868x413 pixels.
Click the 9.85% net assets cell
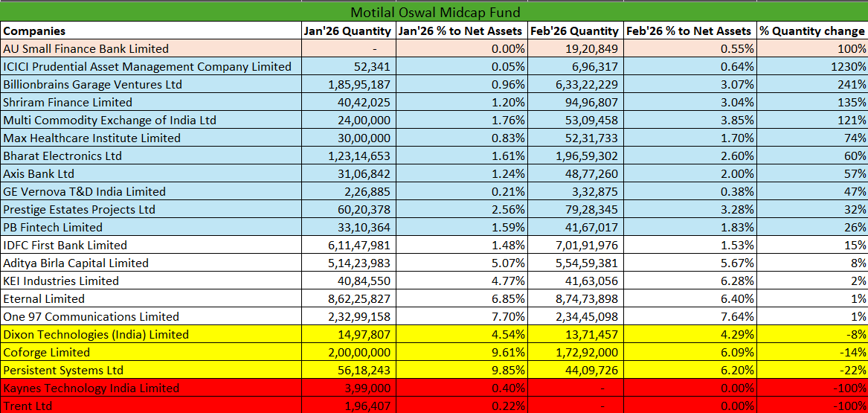point(462,370)
